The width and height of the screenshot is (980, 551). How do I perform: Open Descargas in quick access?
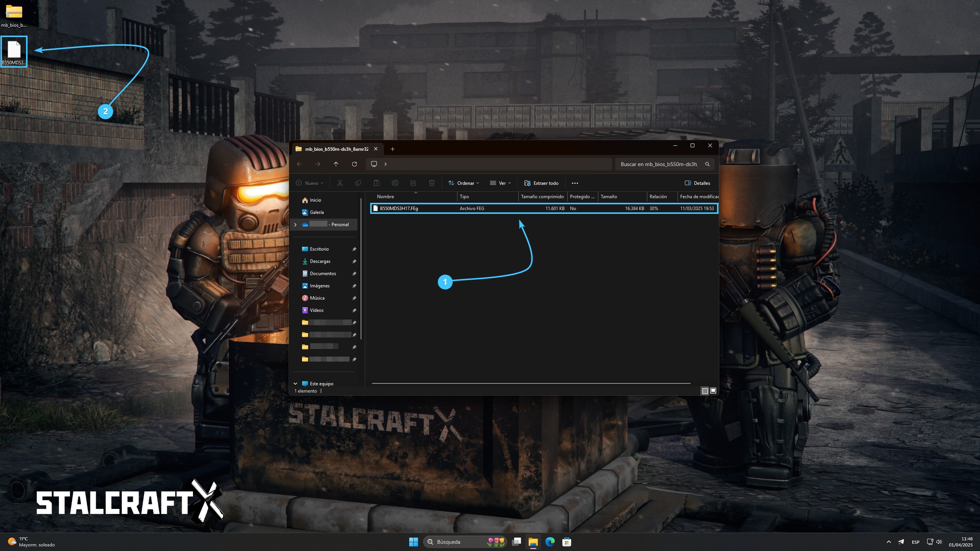(320, 261)
